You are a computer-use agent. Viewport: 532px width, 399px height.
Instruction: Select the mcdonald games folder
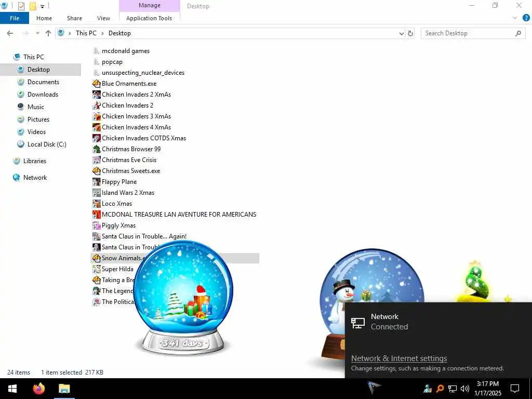[x=126, y=51]
